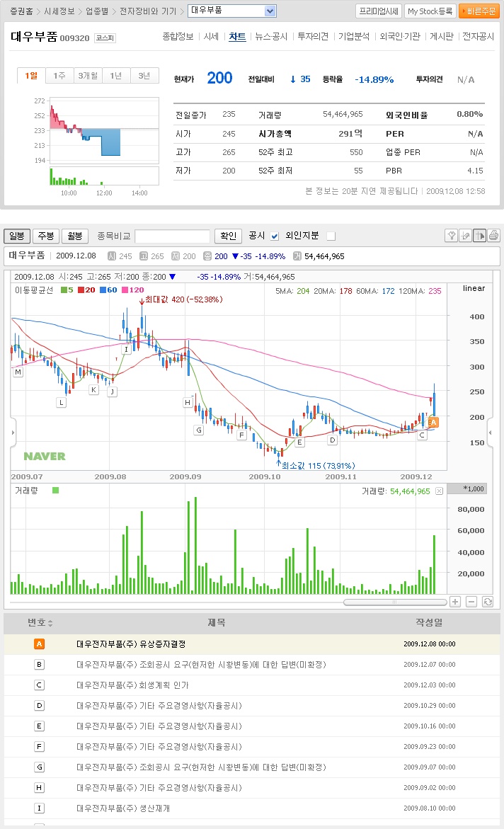Open the 종합정보 tab
504x829 pixels.
[178, 37]
